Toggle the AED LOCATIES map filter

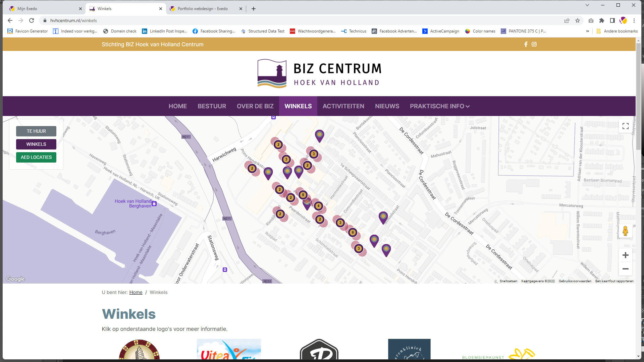pos(36,157)
